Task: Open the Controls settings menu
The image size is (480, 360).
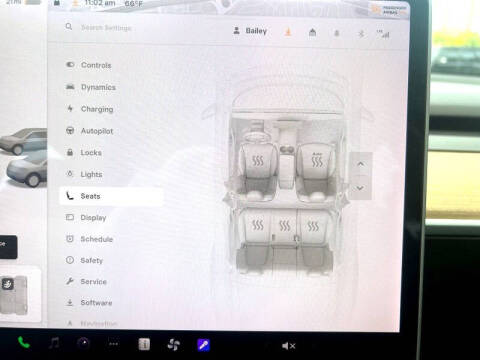Action: (x=111, y=65)
